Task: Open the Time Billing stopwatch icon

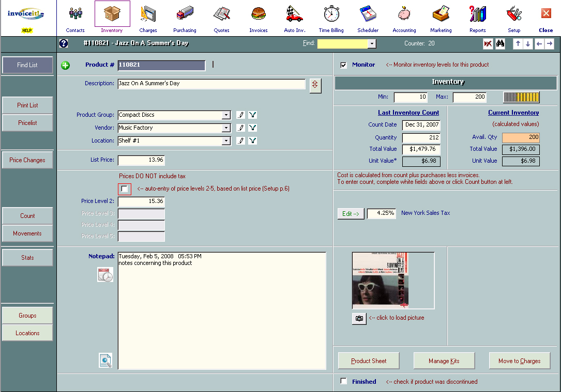Action: coord(331,17)
